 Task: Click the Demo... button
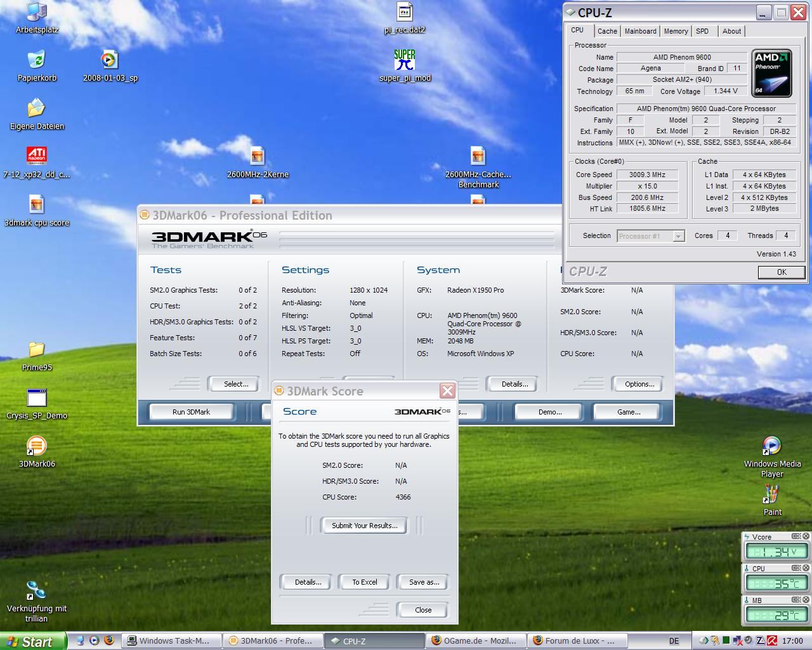click(x=550, y=412)
